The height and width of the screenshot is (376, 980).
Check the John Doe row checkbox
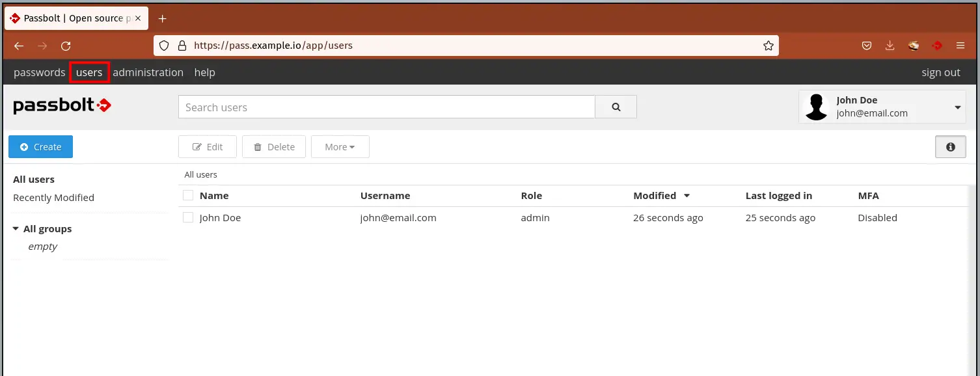click(x=188, y=218)
